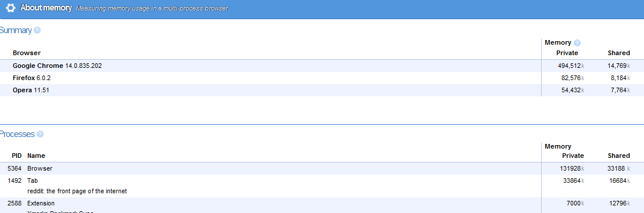Click the help icon next to Summary

37,30
